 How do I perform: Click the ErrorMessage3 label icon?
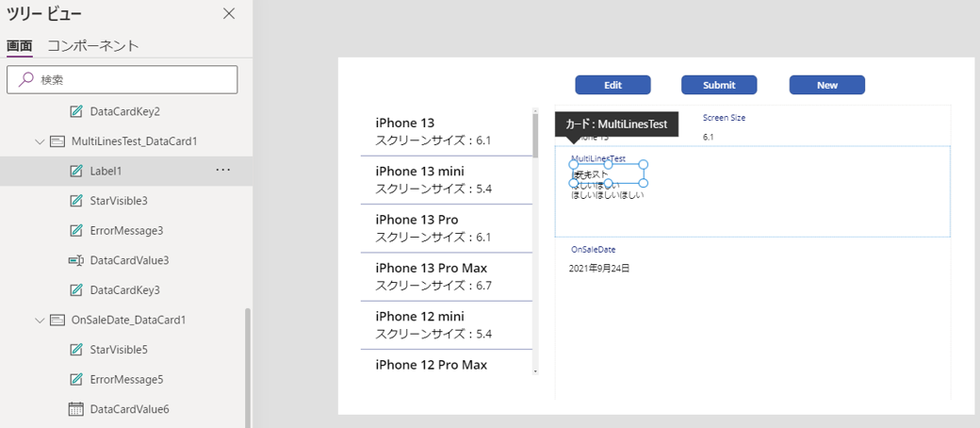[x=76, y=231]
